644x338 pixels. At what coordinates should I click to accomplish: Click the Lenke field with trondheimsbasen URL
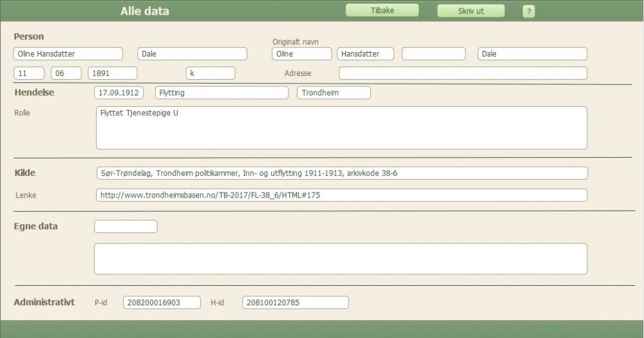(341, 195)
